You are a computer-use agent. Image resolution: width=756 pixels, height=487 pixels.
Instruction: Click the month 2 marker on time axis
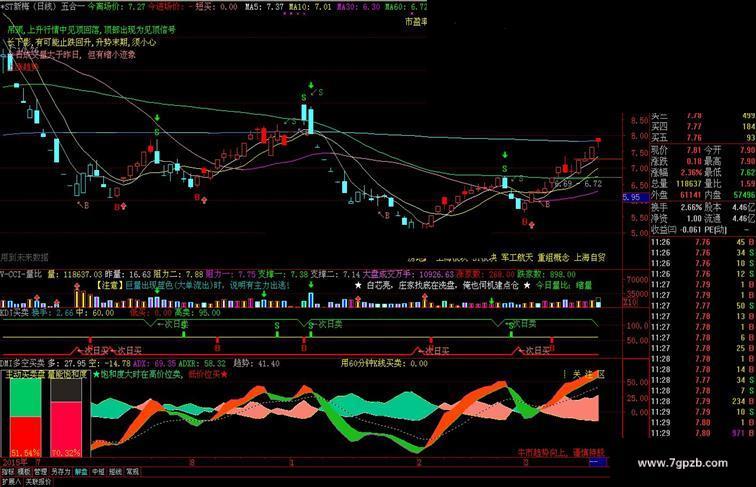point(418,463)
